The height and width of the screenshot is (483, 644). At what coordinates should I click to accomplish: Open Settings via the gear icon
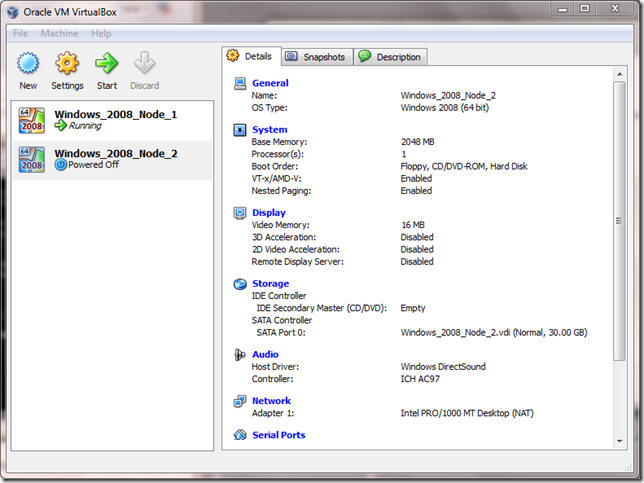pyautogui.click(x=67, y=63)
